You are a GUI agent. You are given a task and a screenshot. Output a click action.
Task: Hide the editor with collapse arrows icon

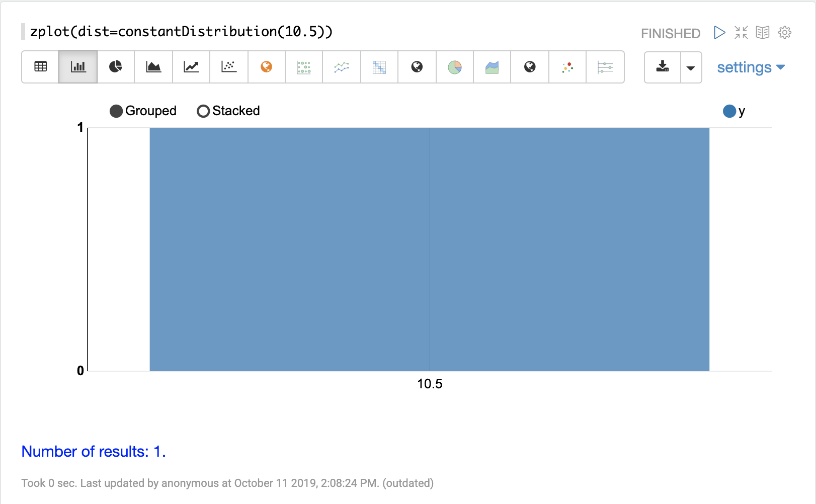coord(741,33)
